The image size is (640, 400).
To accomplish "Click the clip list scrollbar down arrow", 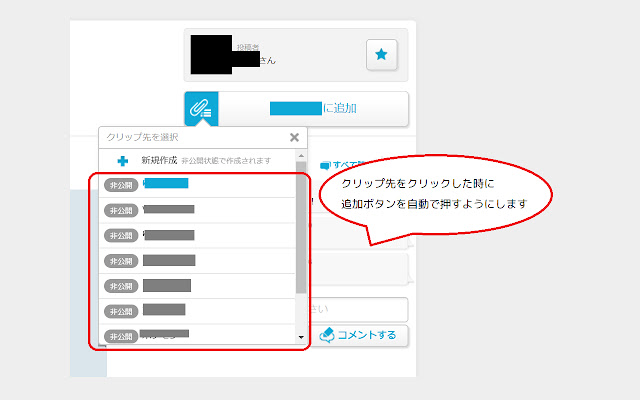I will [301, 337].
